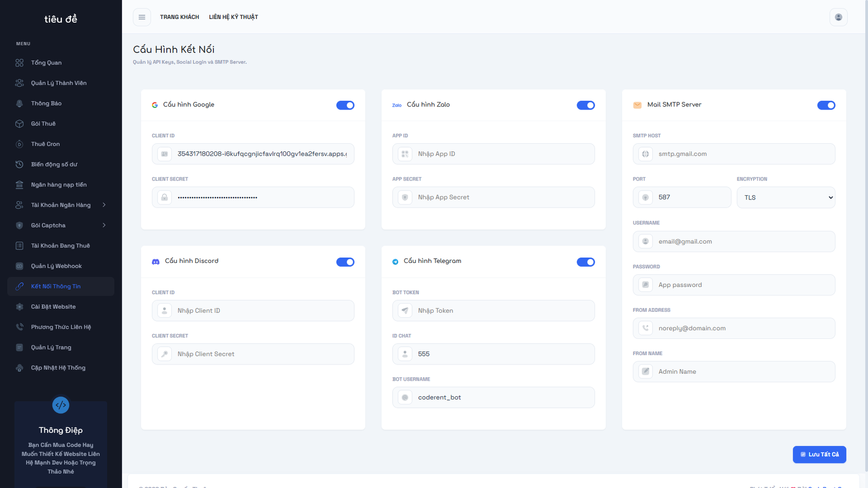Click the Tổng Quan dashboard icon
This screenshot has height=488, width=868.
pos(20,63)
